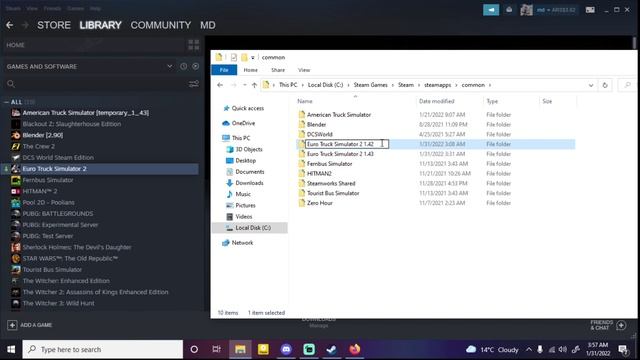
Task: Sort files by Name column header
Action: coord(305,101)
